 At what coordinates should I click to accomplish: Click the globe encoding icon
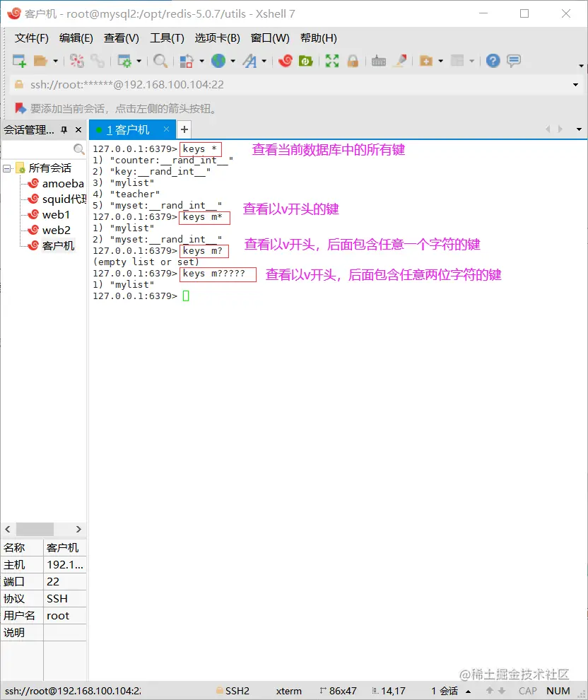(218, 61)
